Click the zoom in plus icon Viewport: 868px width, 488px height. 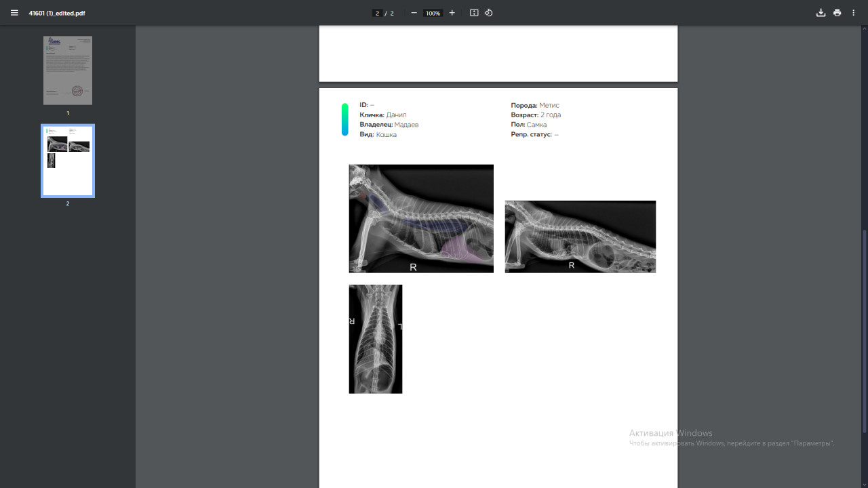[452, 13]
